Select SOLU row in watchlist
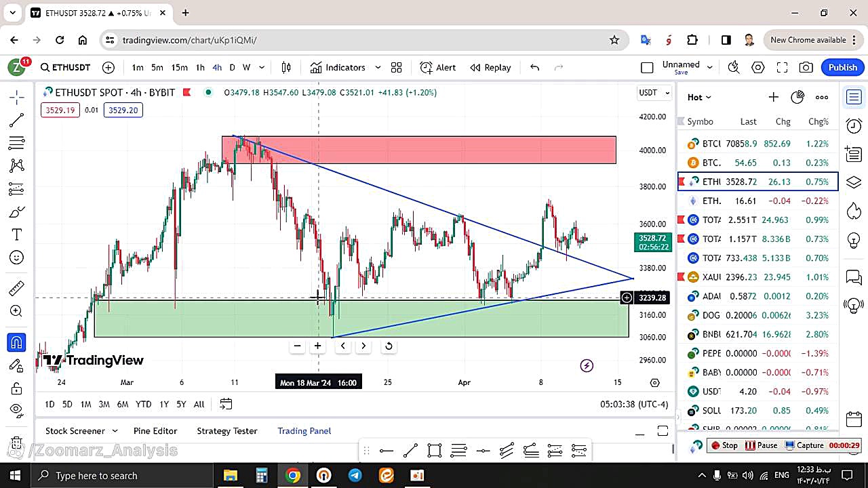Image resolution: width=868 pixels, height=488 pixels. (x=758, y=411)
